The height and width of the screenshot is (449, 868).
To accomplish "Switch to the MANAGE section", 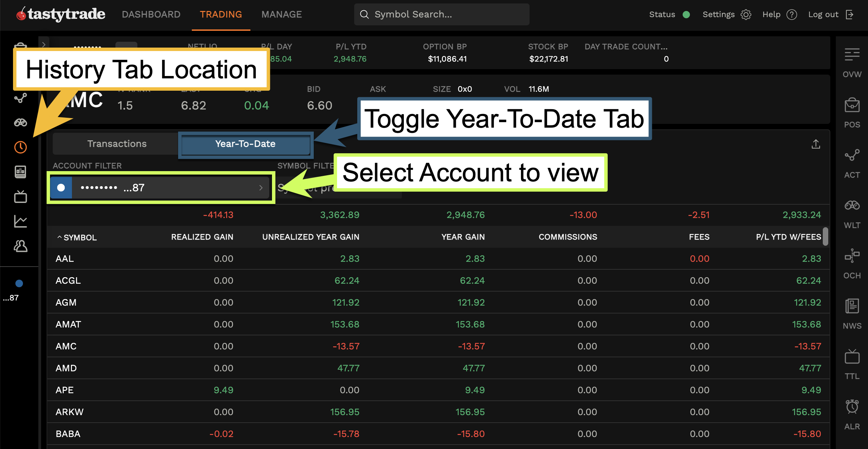I will (281, 14).
